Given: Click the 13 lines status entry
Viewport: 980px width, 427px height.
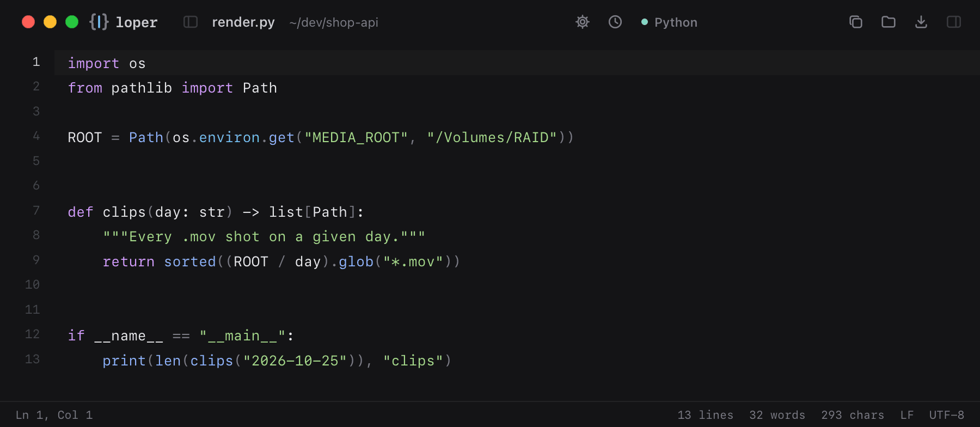Looking at the screenshot, I should click(706, 415).
